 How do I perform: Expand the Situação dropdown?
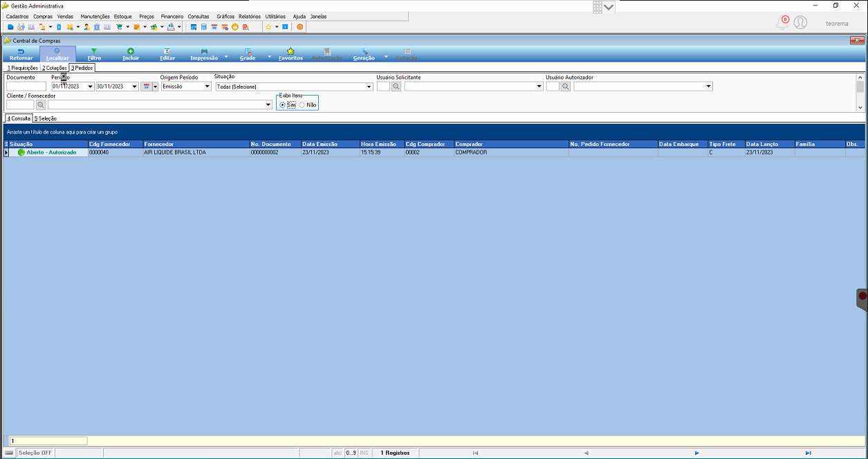pos(370,87)
